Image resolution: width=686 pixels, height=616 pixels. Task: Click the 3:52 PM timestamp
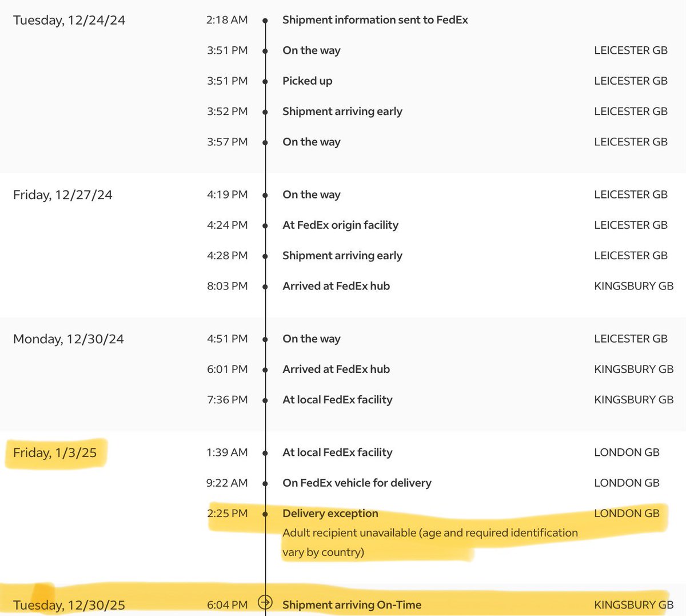pyautogui.click(x=228, y=112)
